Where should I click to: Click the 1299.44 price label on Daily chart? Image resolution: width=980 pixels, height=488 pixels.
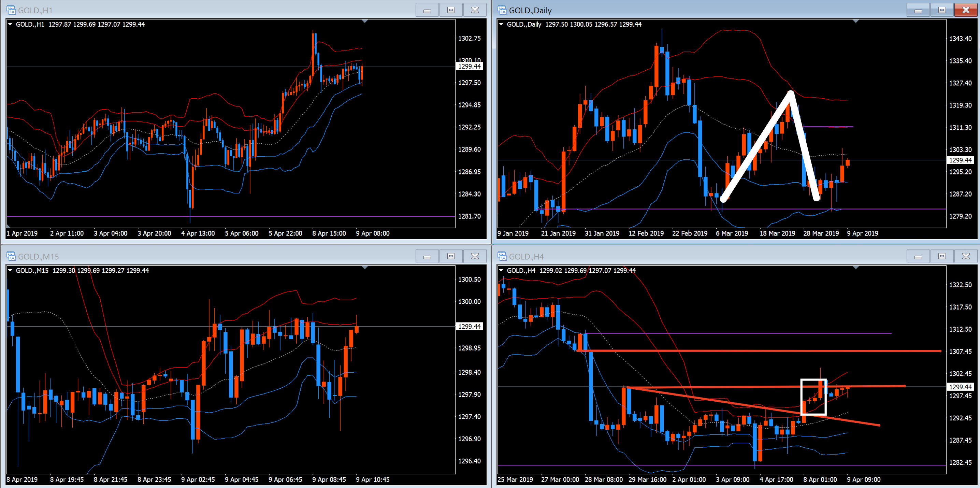tap(960, 160)
